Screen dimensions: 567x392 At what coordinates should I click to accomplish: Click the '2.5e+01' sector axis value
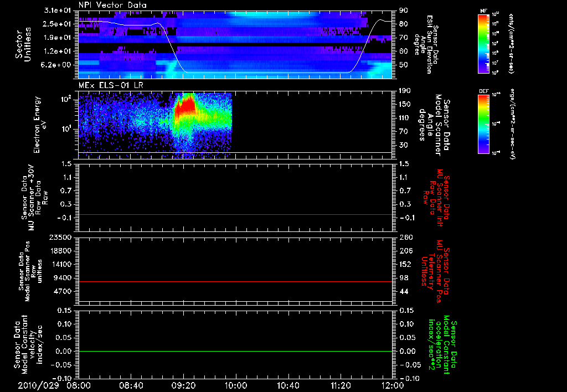point(57,24)
